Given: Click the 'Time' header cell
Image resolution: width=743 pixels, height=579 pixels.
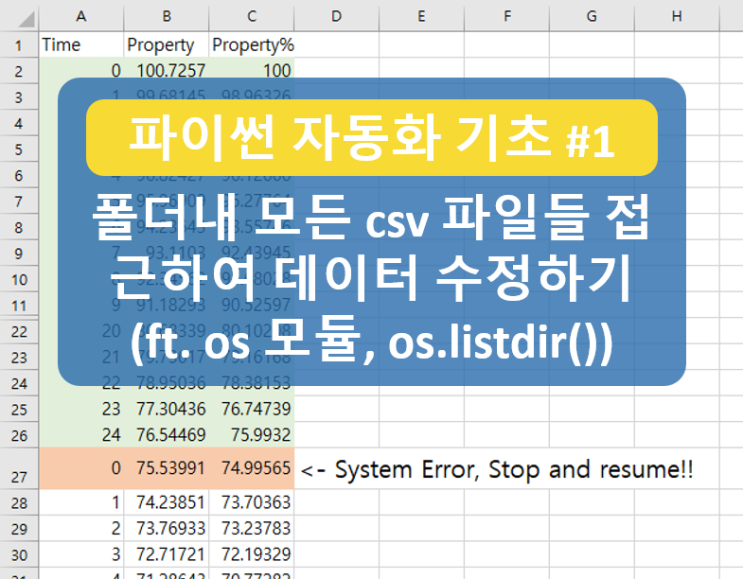Looking at the screenshot, I should [81, 45].
